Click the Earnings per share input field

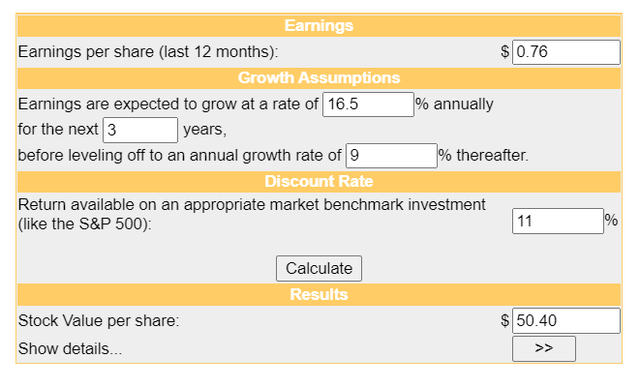(x=566, y=52)
